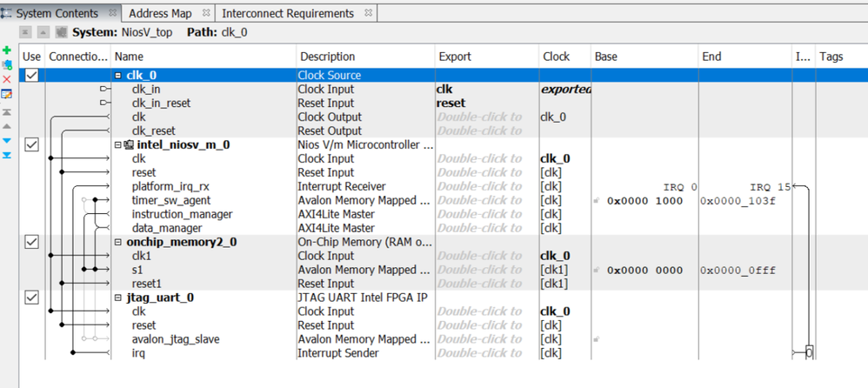Close the Address Map tab
Screen dimensions: 868x388
pyautogui.click(x=206, y=13)
